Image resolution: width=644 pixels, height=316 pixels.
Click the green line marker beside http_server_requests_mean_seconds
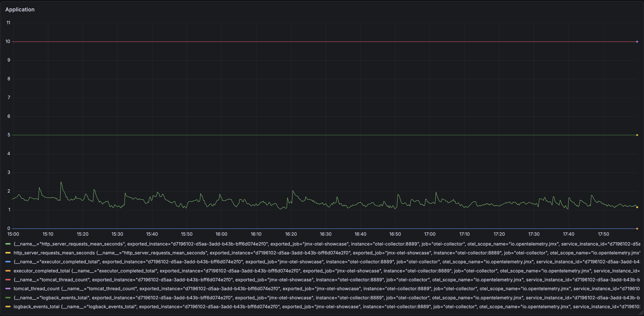tap(8, 244)
